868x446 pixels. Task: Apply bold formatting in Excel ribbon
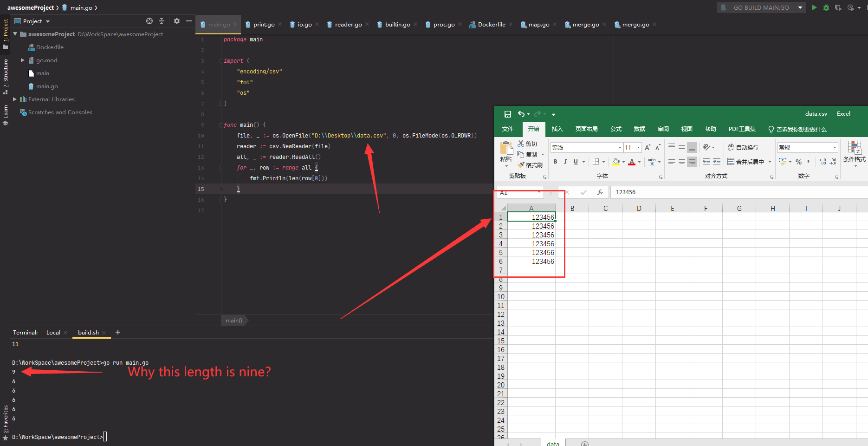tap(555, 162)
